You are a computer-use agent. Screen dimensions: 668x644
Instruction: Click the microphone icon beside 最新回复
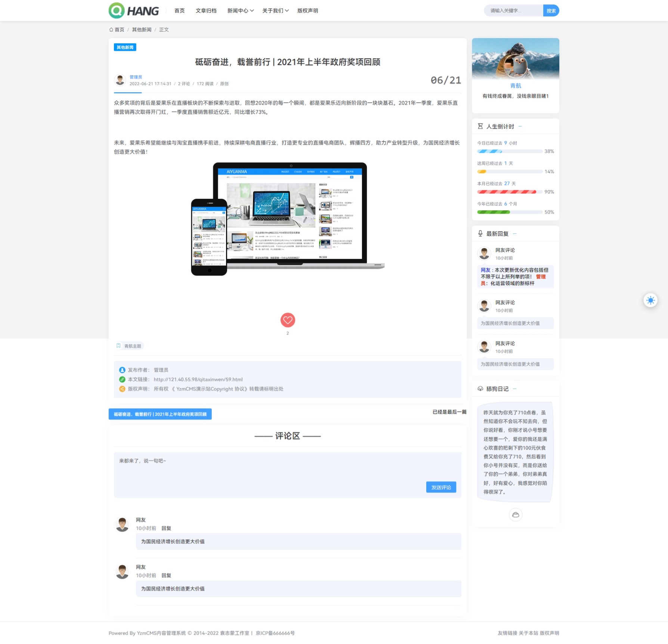(480, 233)
